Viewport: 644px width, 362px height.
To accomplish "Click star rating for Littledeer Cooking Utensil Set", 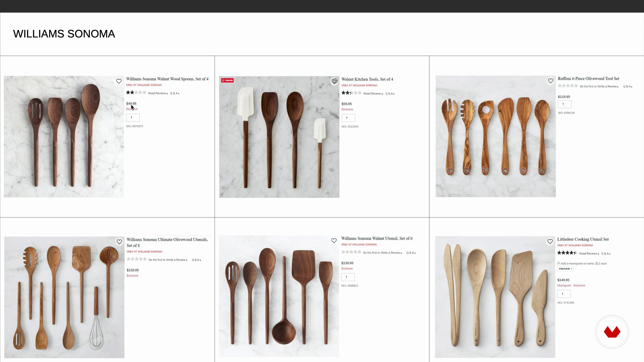I will [567, 253].
